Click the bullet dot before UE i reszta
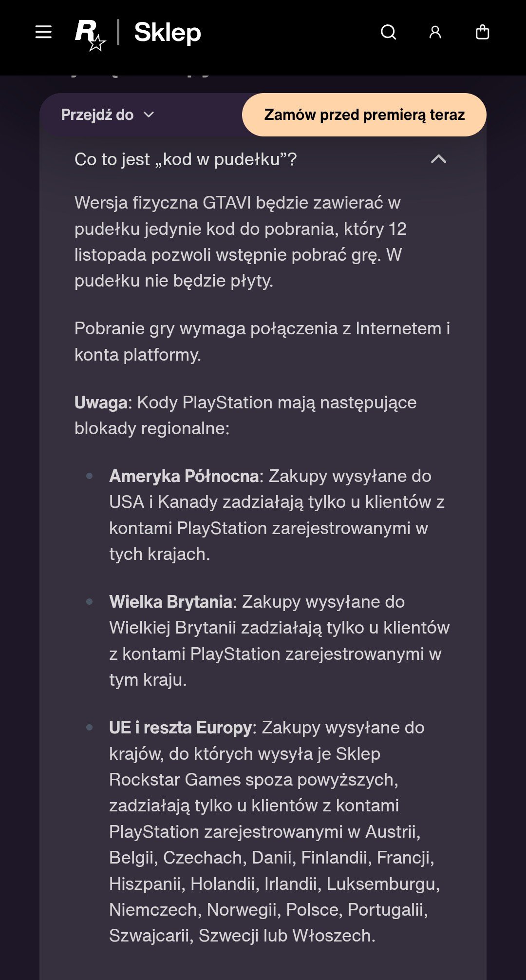This screenshot has height=980, width=526. pyautogui.click(x=90, y=727)
